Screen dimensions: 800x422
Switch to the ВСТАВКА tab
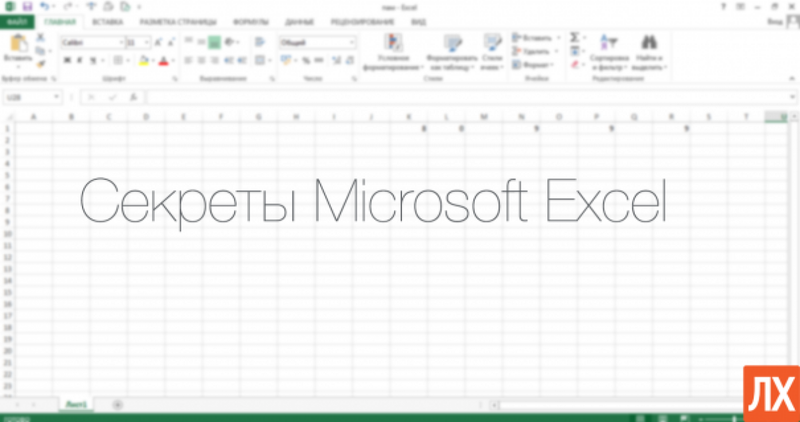pos(107,22)
